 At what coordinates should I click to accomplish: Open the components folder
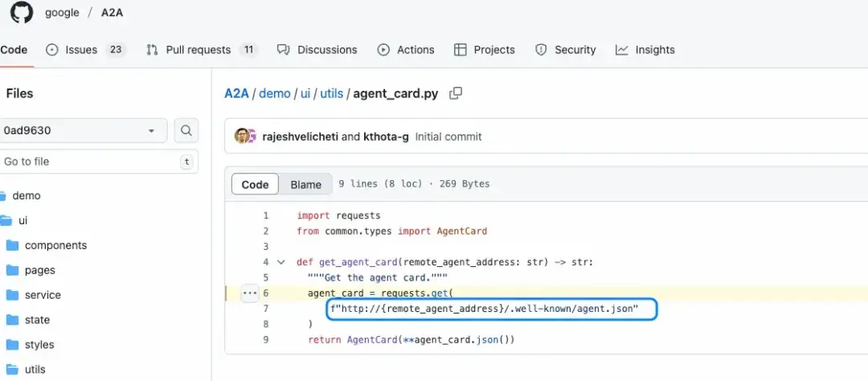(55, 245)
